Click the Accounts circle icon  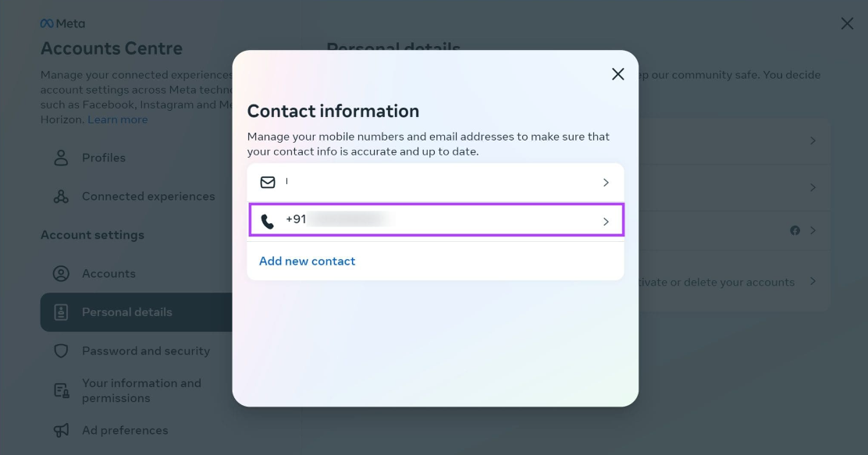click(x=61, y=273)
